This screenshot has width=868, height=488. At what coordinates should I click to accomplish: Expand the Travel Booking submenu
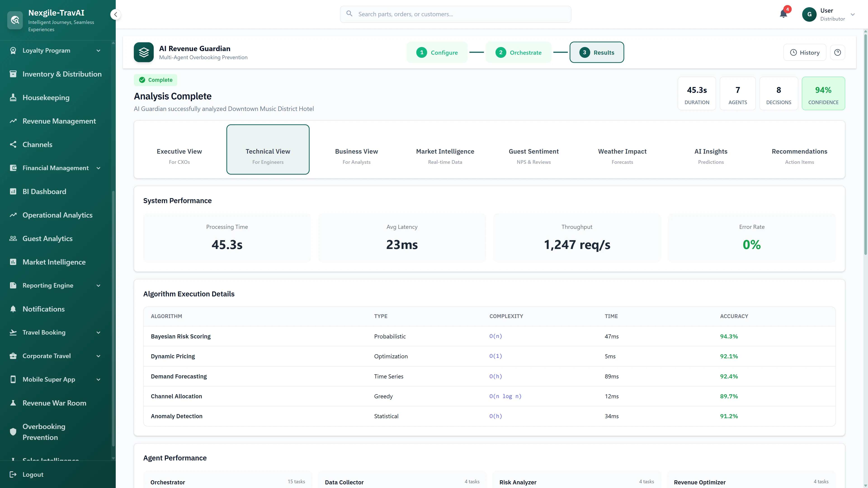point(98,332)
